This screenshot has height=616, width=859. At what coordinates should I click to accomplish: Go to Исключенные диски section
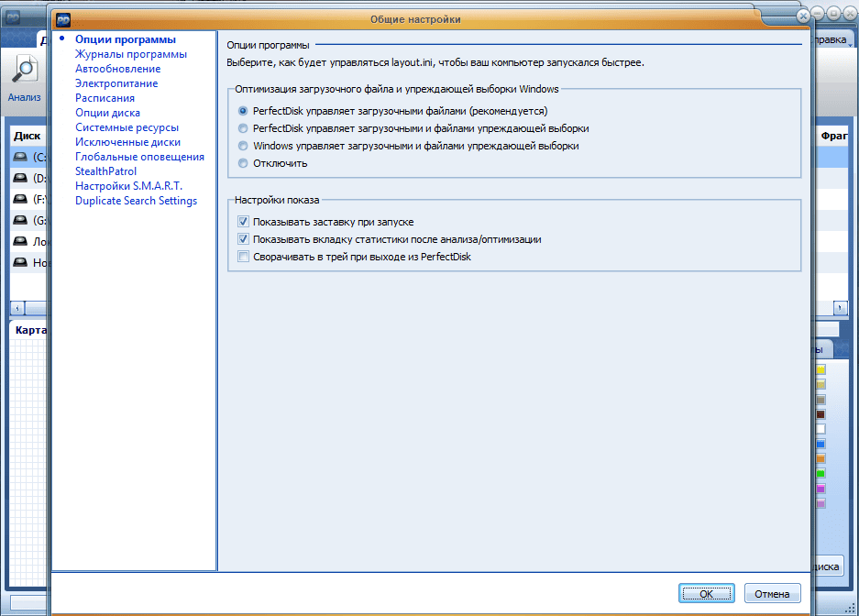tap(127, 142)
